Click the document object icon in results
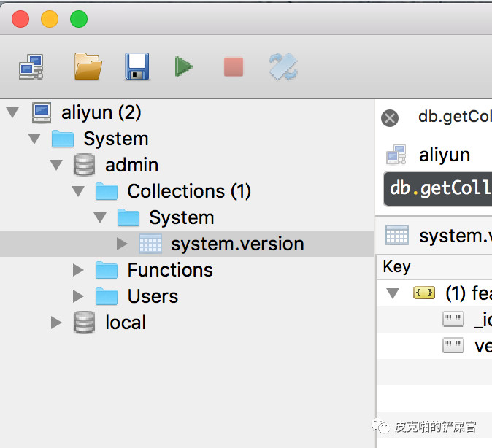The height and width of the screenshot is (448, 492). [424, 293]
